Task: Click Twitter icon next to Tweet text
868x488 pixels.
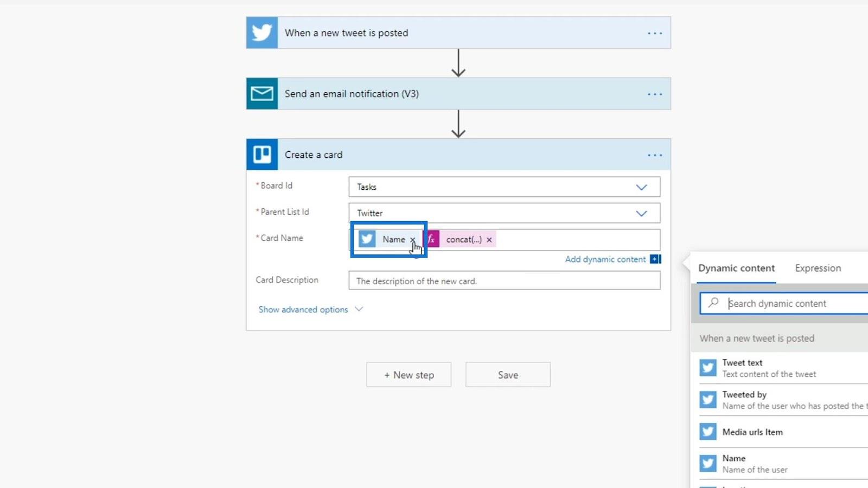Action: pos(707,368)
